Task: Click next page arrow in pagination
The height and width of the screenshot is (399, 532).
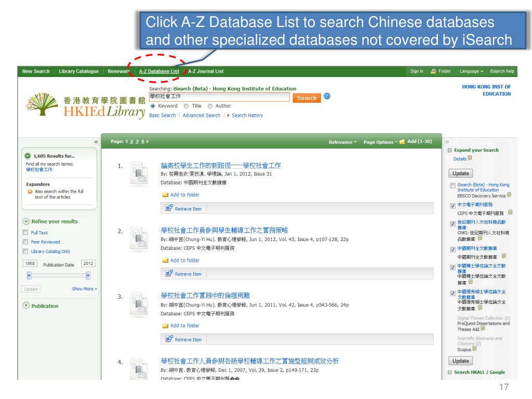Action: (147, 141)
